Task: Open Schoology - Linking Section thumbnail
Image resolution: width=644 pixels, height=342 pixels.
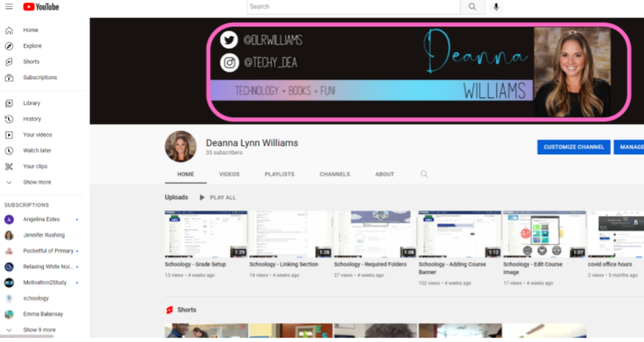Action: tap(291, 234)
